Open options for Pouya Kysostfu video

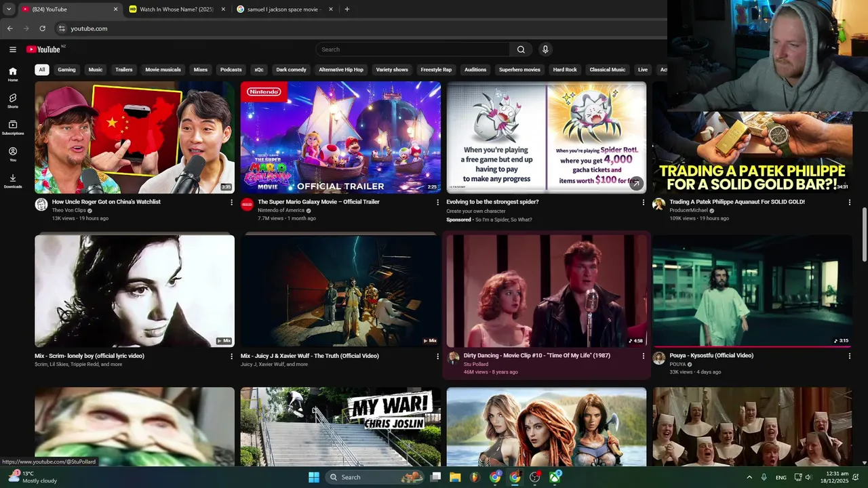click(x=849, y=356)
